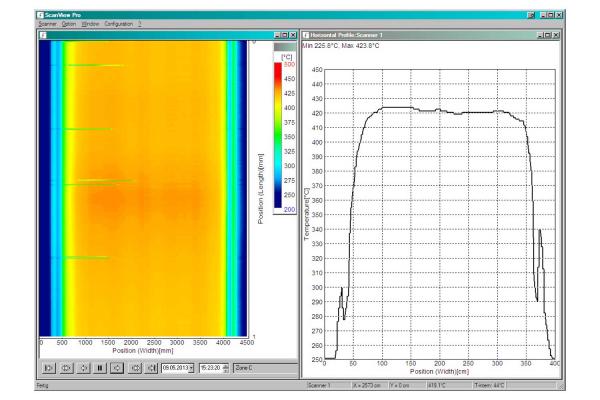Click the time field showing 15:23:20
The height and width of the screenshot is (400, 600).
(x=209, y=369)
